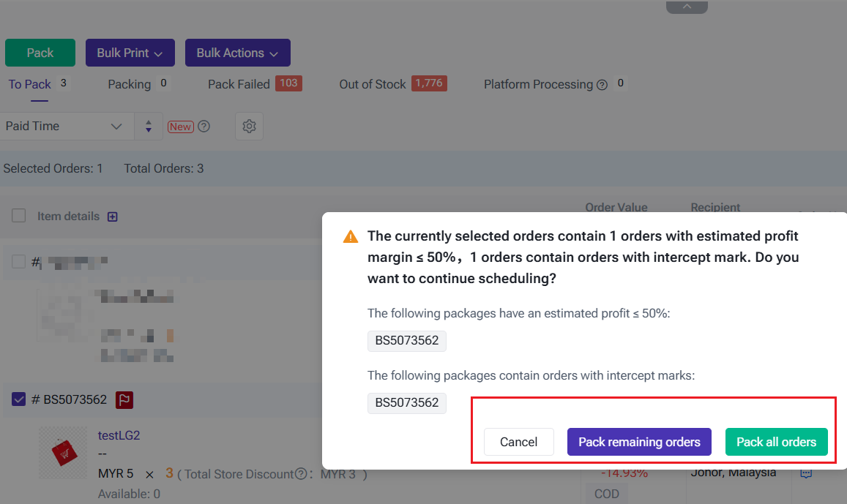Open the Paid Time sort dropdown
Viewport: 847px width, 504px height.
click(x=66, y=127)
